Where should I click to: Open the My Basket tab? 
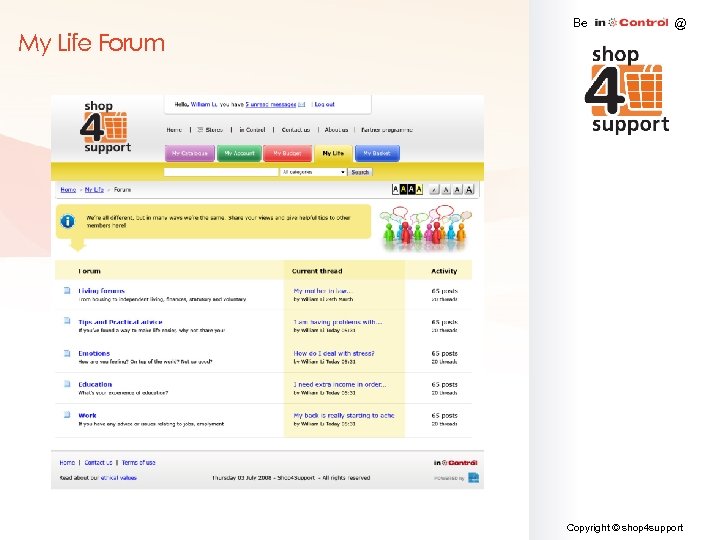377,153
